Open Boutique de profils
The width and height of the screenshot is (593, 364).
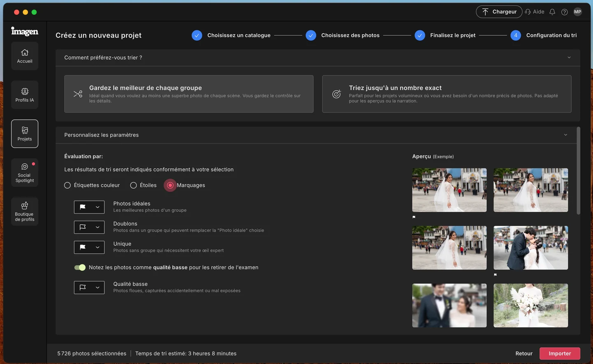(x=25, y=211)
